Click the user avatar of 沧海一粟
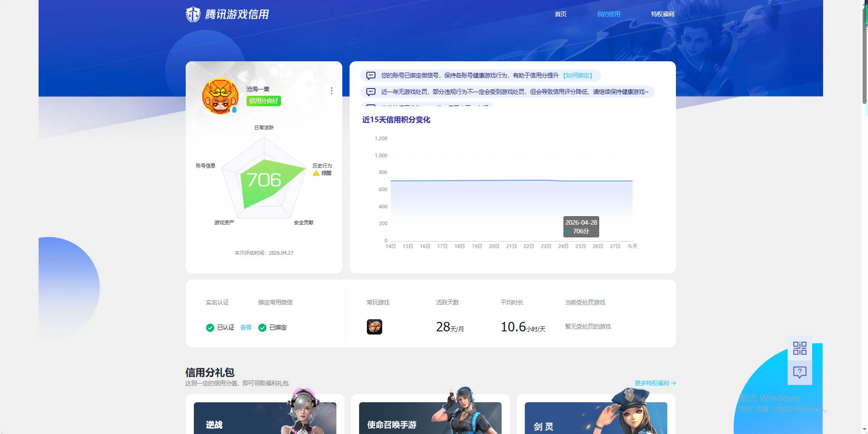 pos(220,96)
